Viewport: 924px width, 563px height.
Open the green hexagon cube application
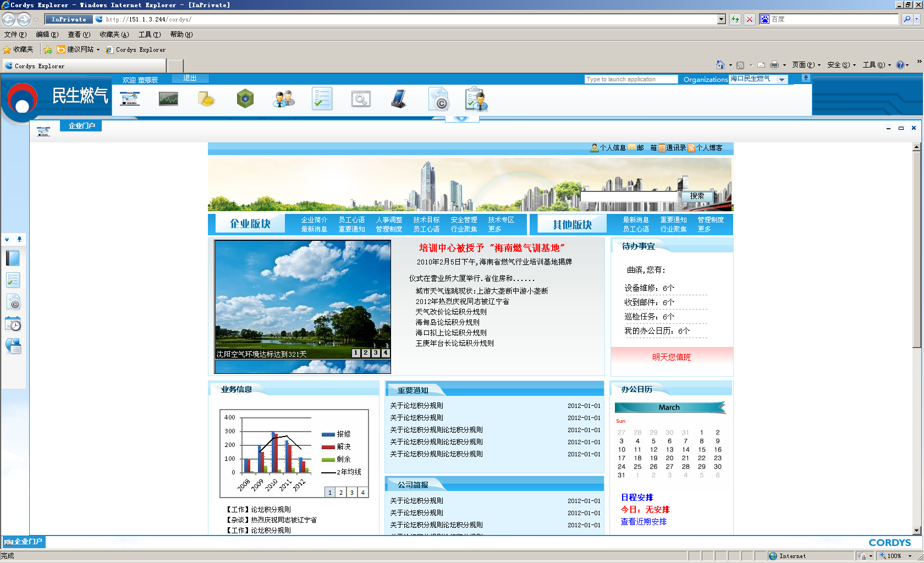(x=245, y=99)
